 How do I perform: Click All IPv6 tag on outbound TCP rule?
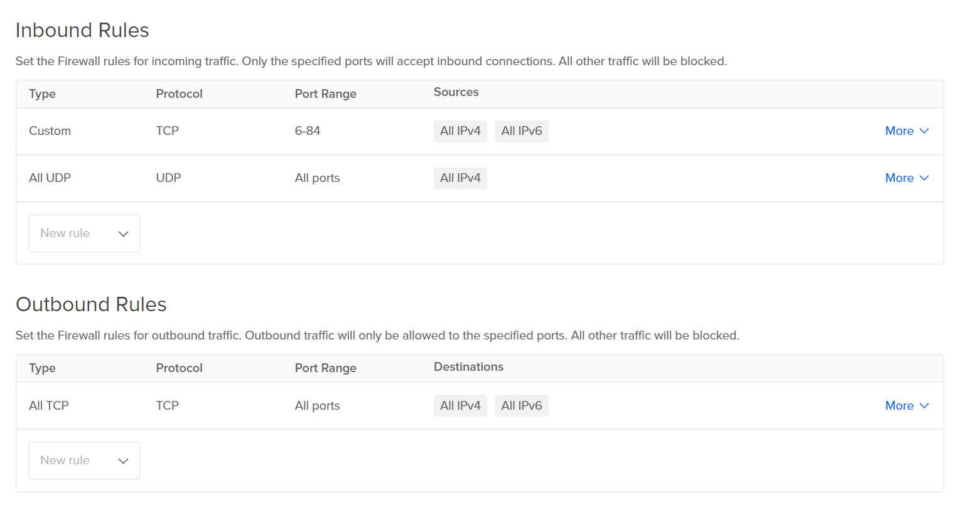[521, 406]
